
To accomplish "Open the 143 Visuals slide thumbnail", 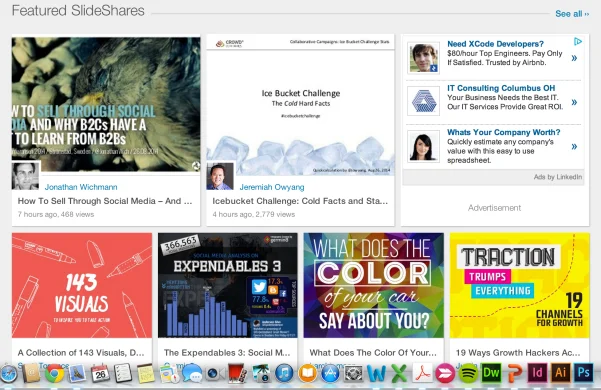I will click(82, 285).
